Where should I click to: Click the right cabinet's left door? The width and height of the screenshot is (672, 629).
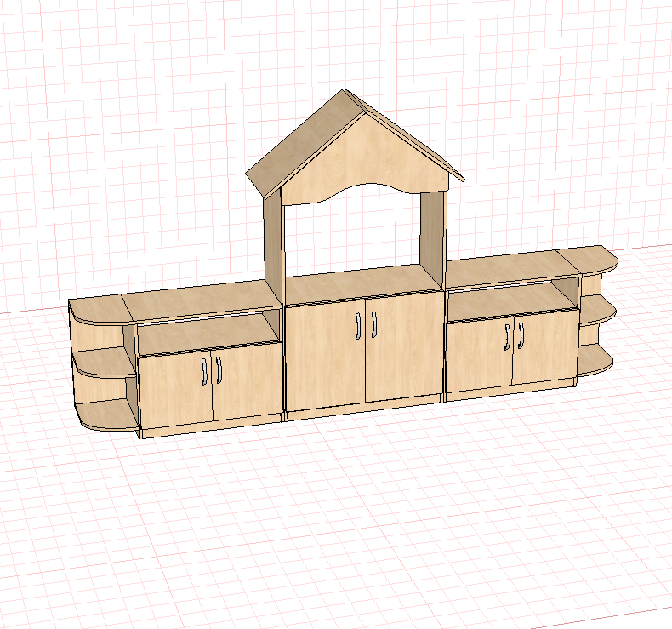pos(480,356)
